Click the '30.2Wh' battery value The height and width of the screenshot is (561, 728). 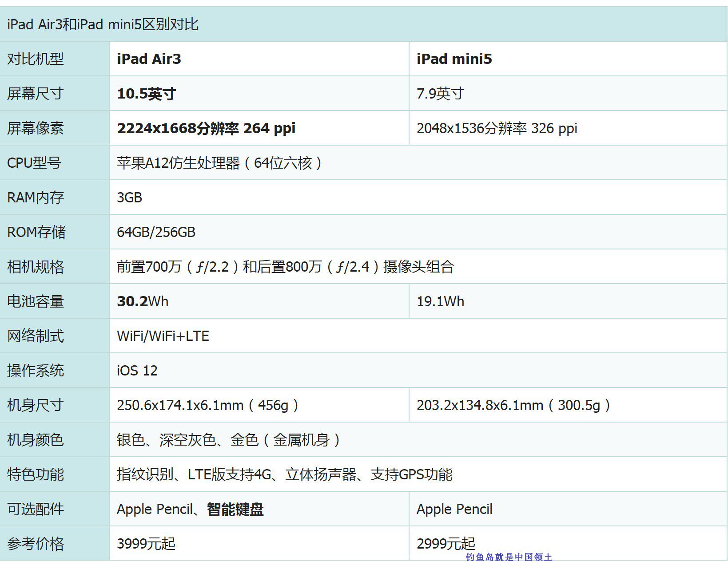[x=143, y=301]
